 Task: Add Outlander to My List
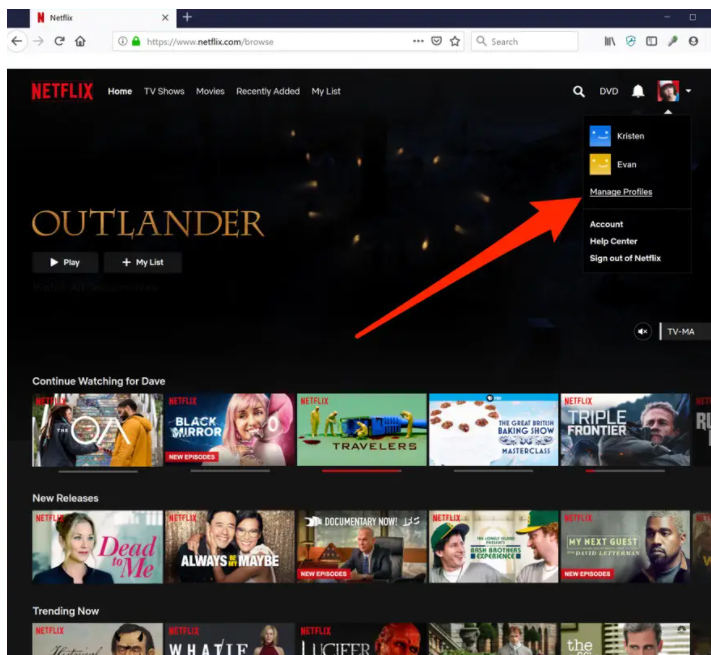click(x=143, y=262)
